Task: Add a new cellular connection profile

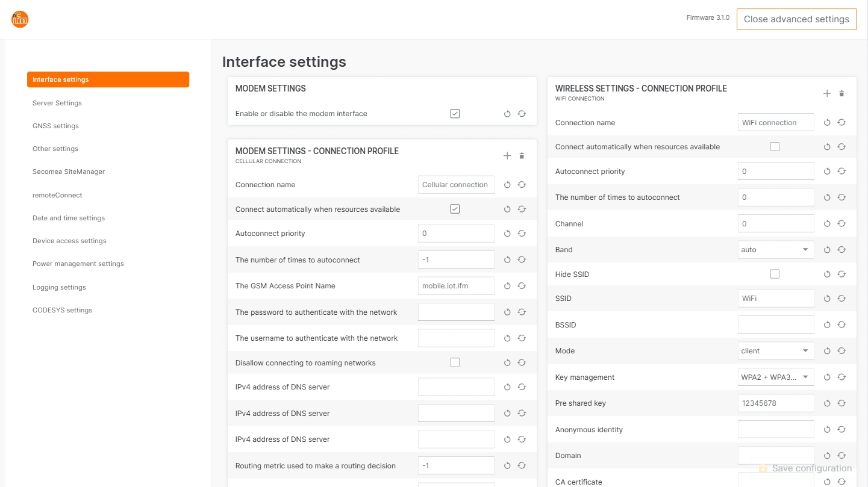Action: [507, 156]
